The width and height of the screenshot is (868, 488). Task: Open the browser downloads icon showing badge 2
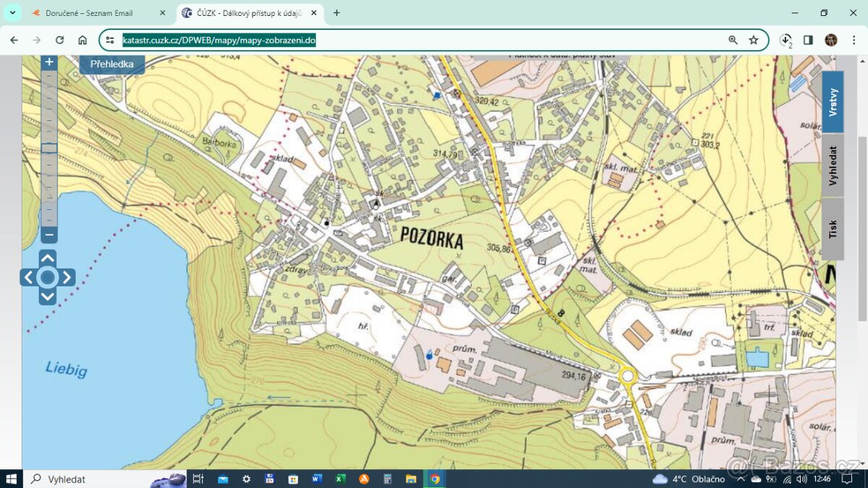click(786, 40)
